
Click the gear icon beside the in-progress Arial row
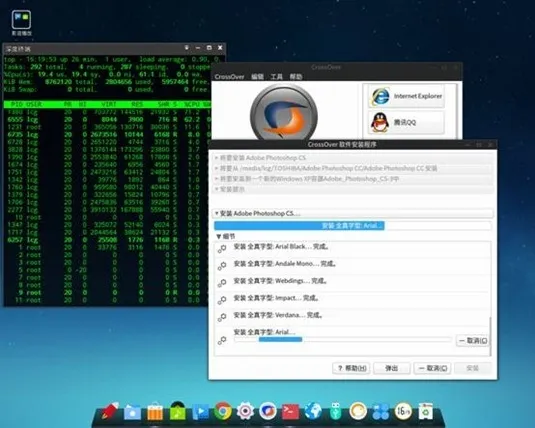tap(222, 340)
